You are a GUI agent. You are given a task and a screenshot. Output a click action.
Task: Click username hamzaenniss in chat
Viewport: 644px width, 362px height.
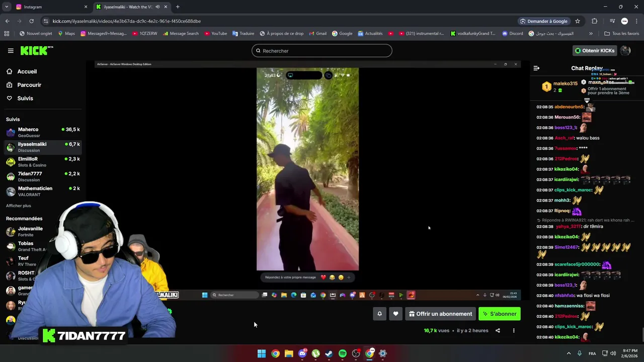[x=569, y=306]
